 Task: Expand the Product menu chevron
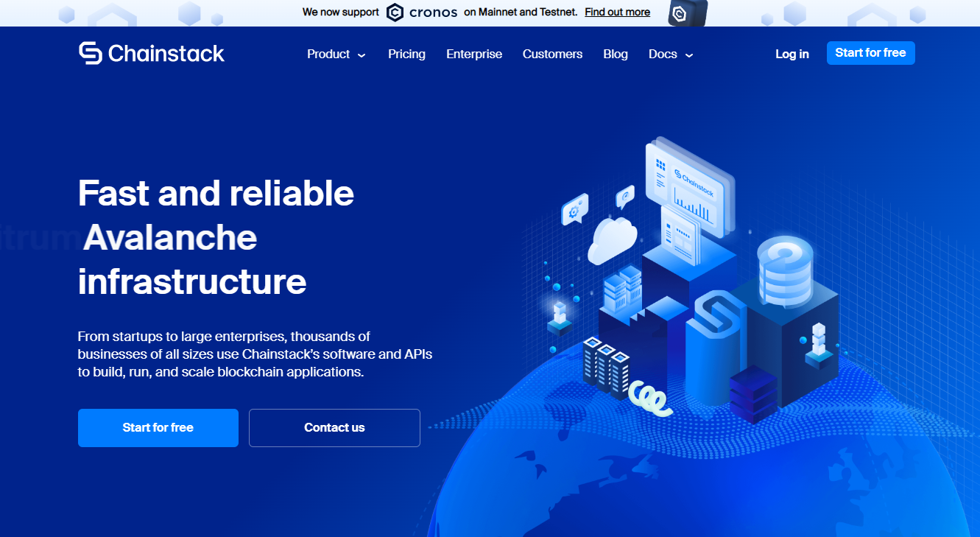pyautogui.click(x=362, y=55)
